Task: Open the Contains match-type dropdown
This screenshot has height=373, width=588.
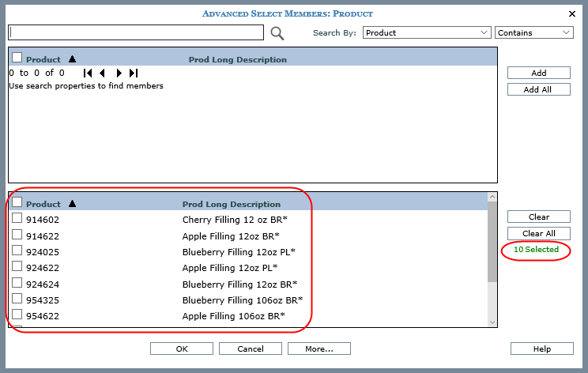Action: tap(534, 32)
